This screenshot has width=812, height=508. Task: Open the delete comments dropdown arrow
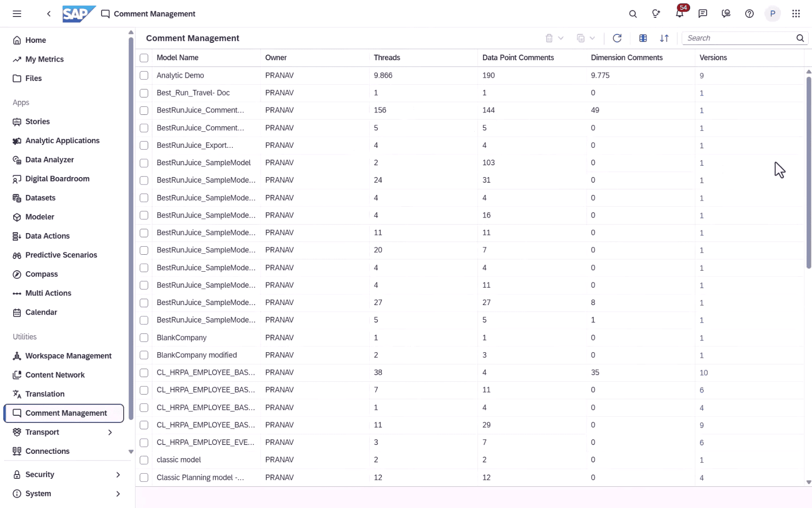tap(561, 38)
